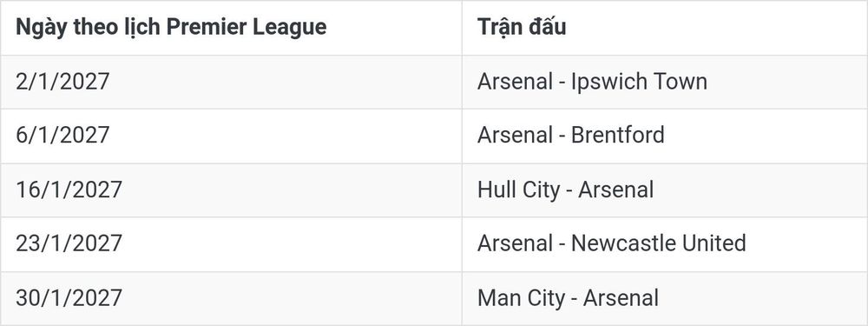This screenshot has width=868, height=326.
Task: Click the word 'Ipswich Town' in first row
Action: tap(640, 82)
